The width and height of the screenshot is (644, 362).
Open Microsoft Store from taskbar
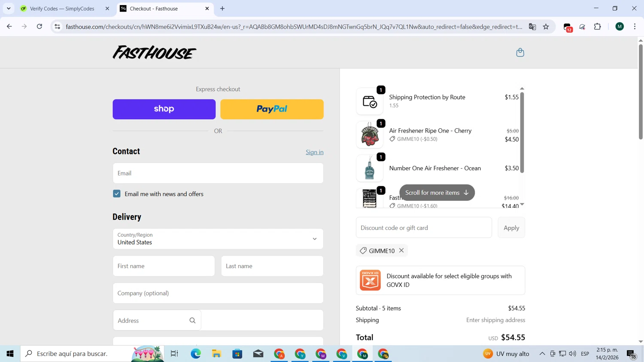(237, 354)
